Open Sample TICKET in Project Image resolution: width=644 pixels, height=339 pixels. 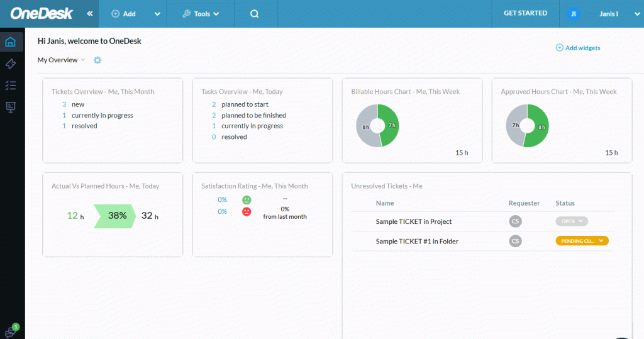(414, 221)
